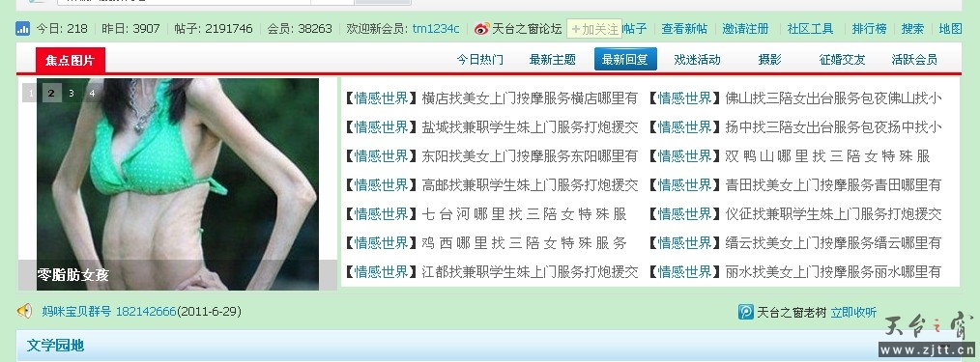This screenshot has height=362, width=980.
Task: Open the 情感世界 thread mentioning 青田
Action: click(833, 184)
